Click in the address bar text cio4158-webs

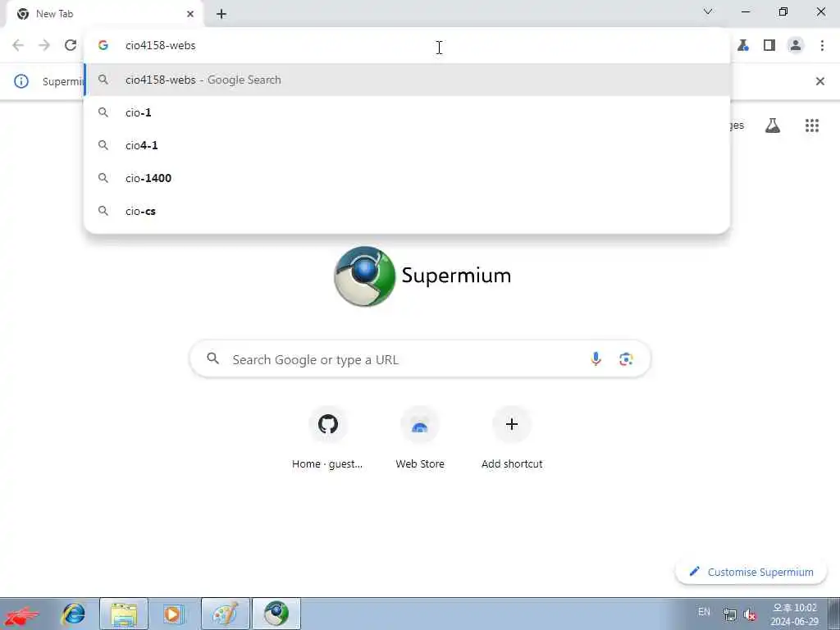pos(160,46)
